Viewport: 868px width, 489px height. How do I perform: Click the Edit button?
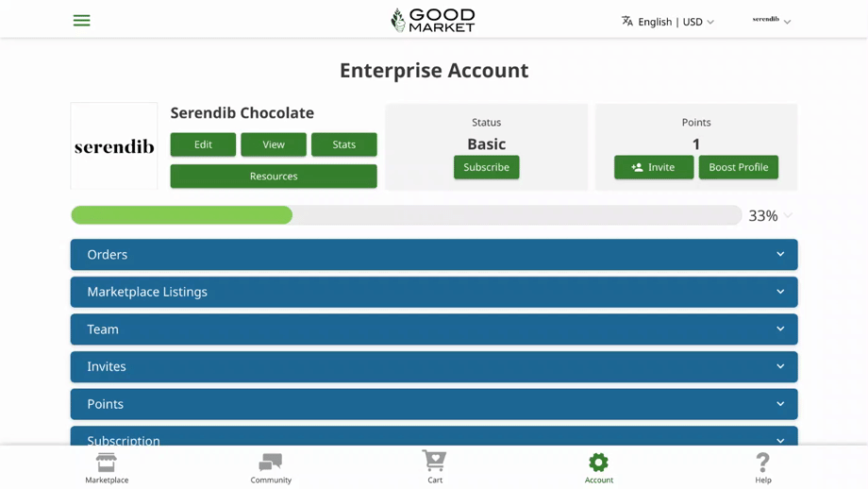(x=203, y=144)
